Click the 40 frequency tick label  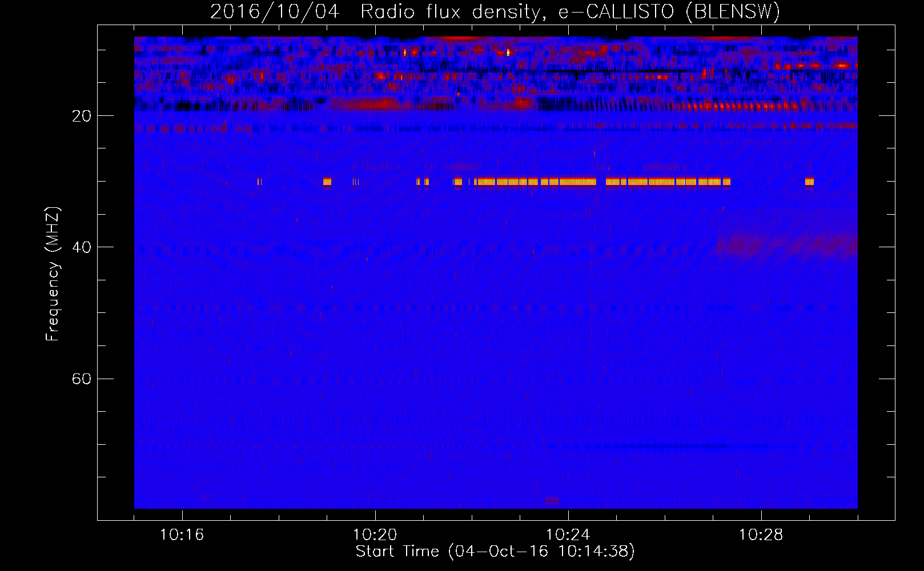(82, 247)
